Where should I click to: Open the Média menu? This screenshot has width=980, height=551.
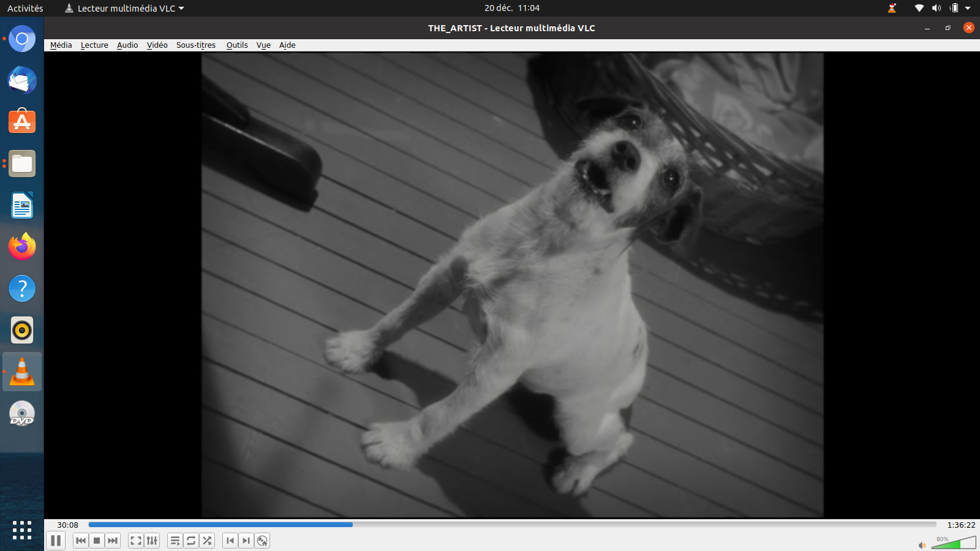tap(61, 45)
